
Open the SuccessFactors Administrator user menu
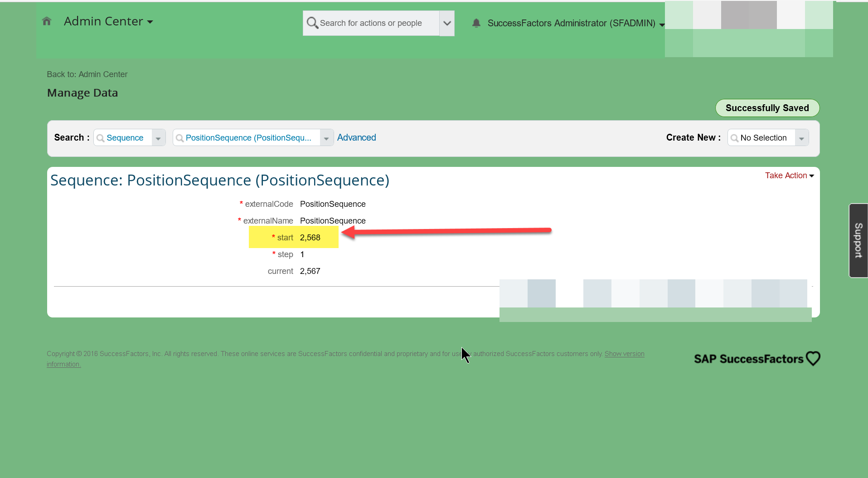[576, 23]
